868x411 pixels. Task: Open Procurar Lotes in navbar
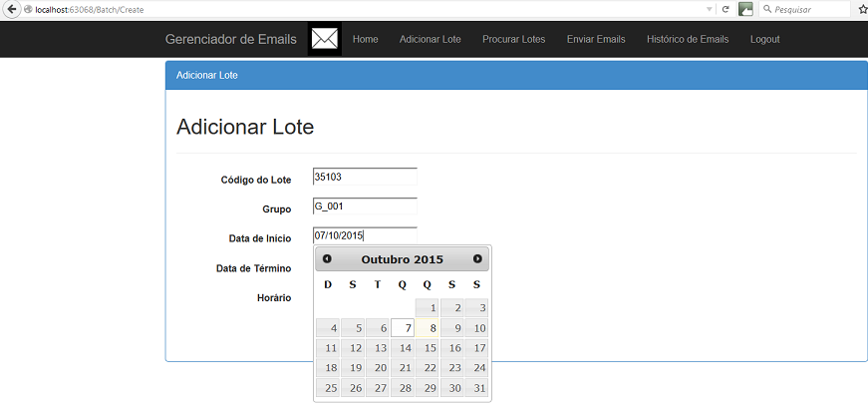tap(513, 39)
